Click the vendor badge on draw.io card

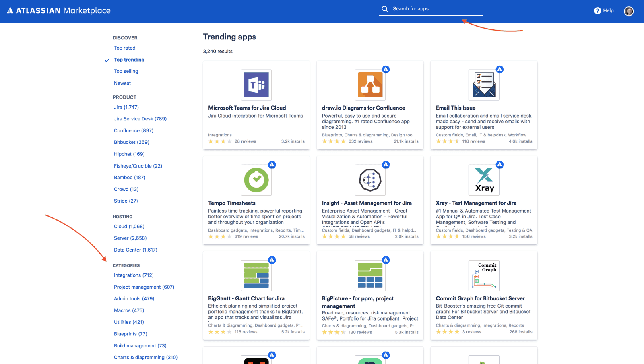point(386,69)
